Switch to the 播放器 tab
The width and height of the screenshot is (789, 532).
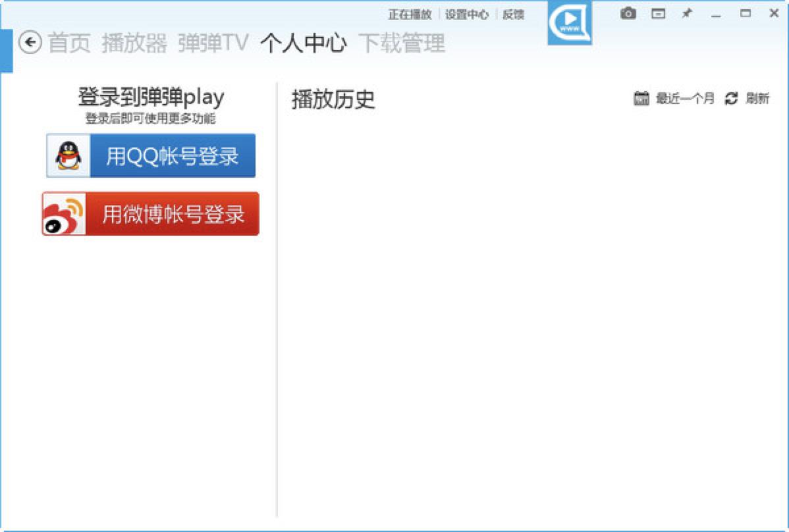pos(134,43)
